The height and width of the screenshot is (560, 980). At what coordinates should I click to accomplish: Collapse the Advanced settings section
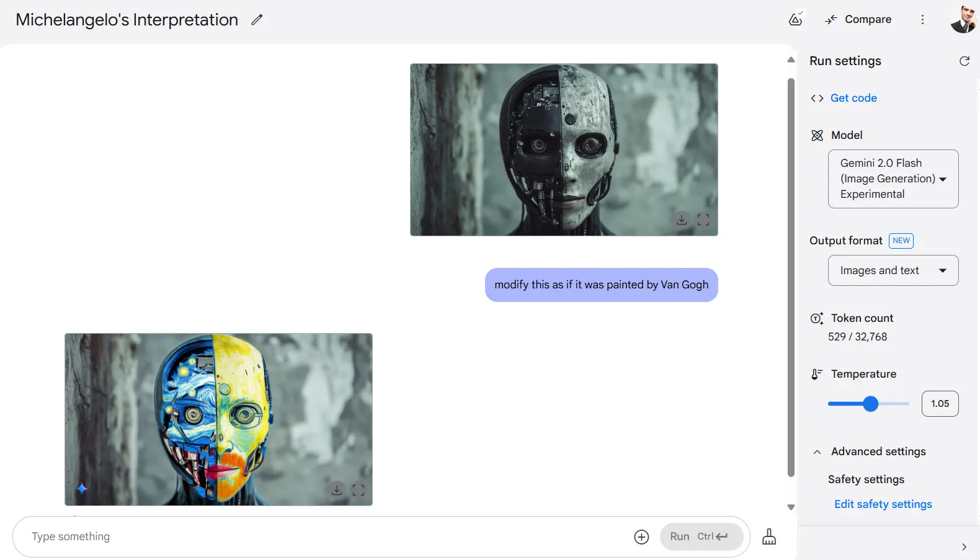pos(817,452)
